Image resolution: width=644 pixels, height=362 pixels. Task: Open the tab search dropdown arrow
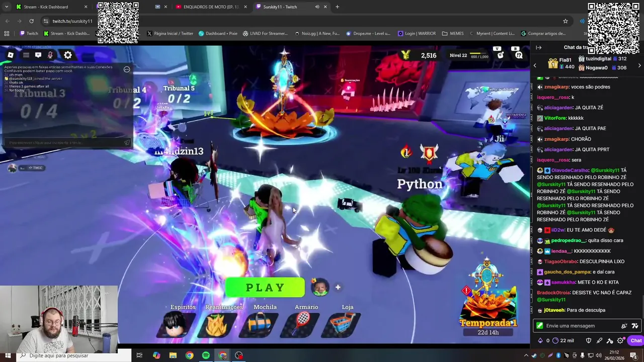pos(6,7)
